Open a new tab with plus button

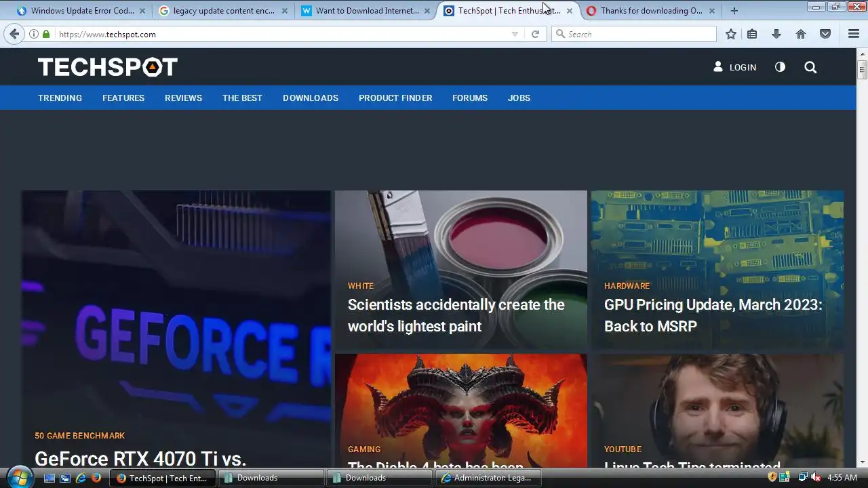734,11
